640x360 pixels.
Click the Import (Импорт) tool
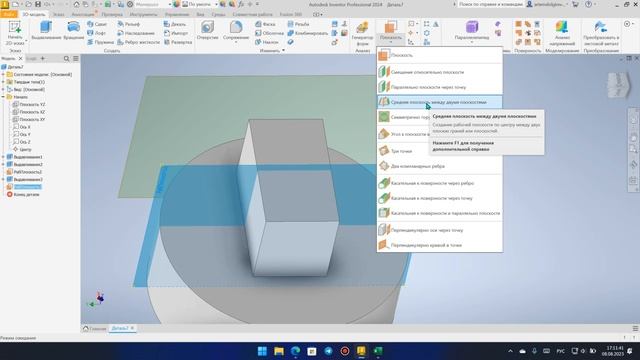click(176, 33)
